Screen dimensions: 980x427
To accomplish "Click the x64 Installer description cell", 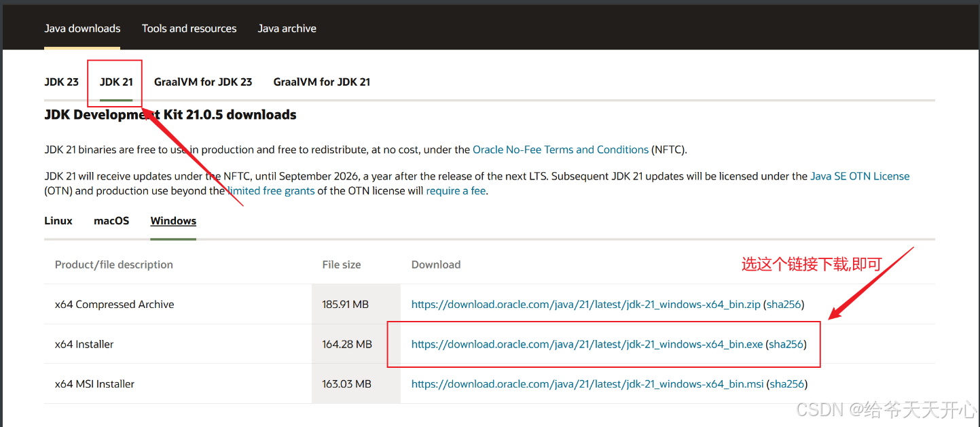I will [178, 344].
